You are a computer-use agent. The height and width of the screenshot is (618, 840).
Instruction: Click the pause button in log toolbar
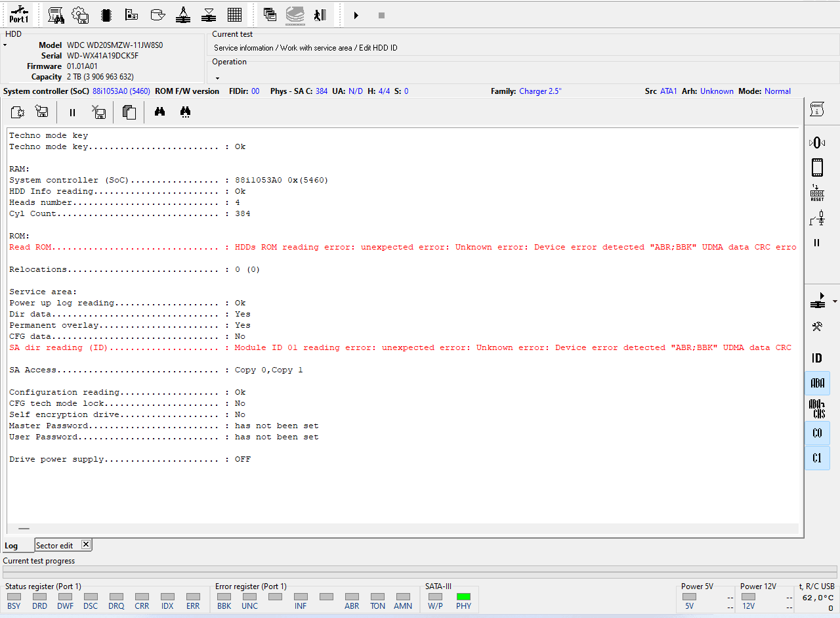(x=72, y=112)
